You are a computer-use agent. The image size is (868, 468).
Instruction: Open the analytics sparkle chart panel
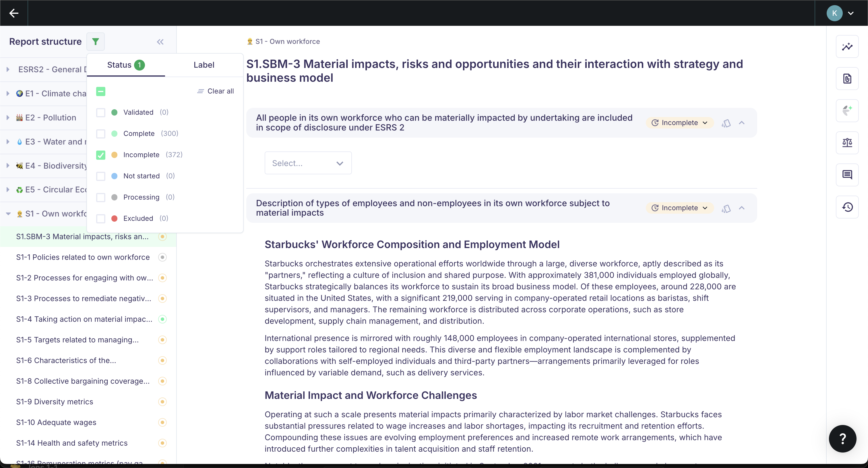tap(847, 46)
